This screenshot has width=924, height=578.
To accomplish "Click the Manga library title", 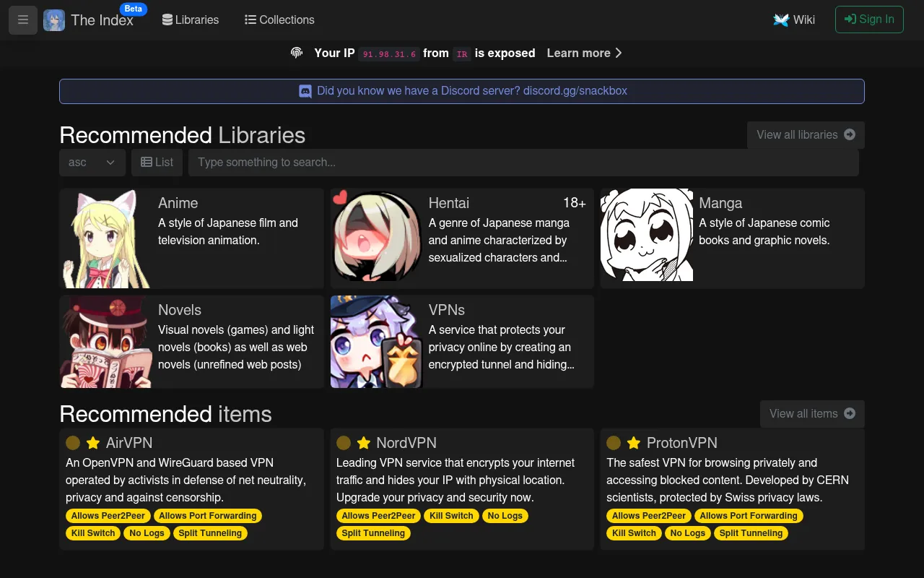I will coord(720,203).
